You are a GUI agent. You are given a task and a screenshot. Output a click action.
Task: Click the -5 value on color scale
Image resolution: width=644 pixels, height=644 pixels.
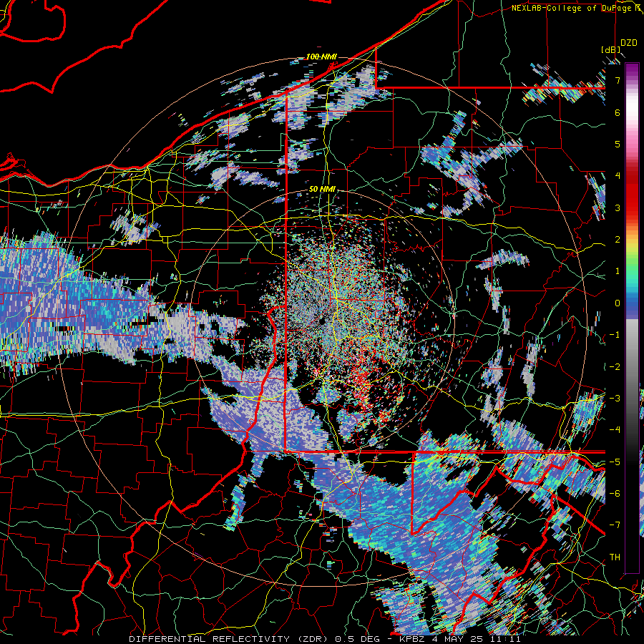tap(615, 462)
